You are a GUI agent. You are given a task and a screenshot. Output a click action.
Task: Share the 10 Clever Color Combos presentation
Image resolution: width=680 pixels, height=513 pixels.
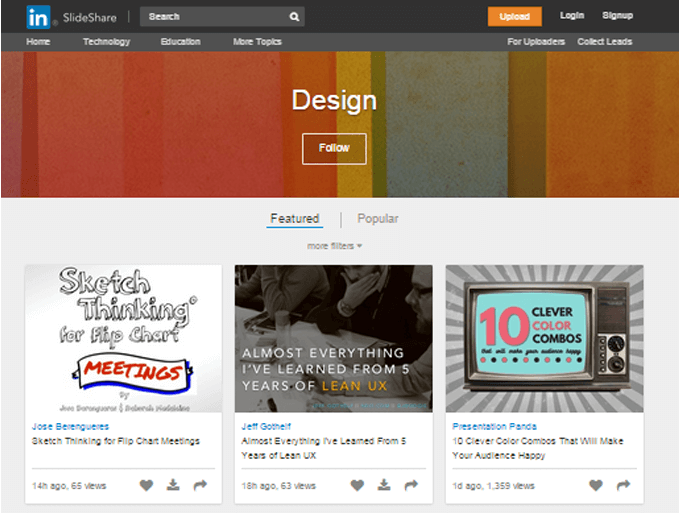(623, 485)
